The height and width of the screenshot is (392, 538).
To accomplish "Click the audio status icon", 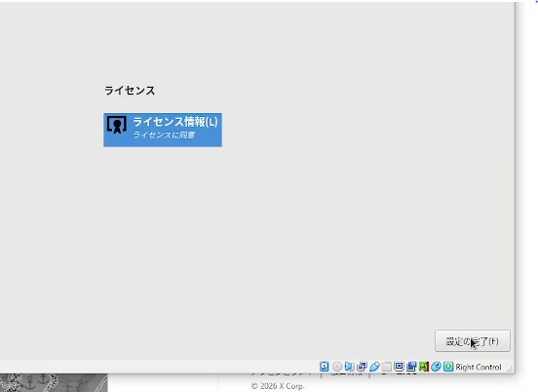I will click(349, 367).
